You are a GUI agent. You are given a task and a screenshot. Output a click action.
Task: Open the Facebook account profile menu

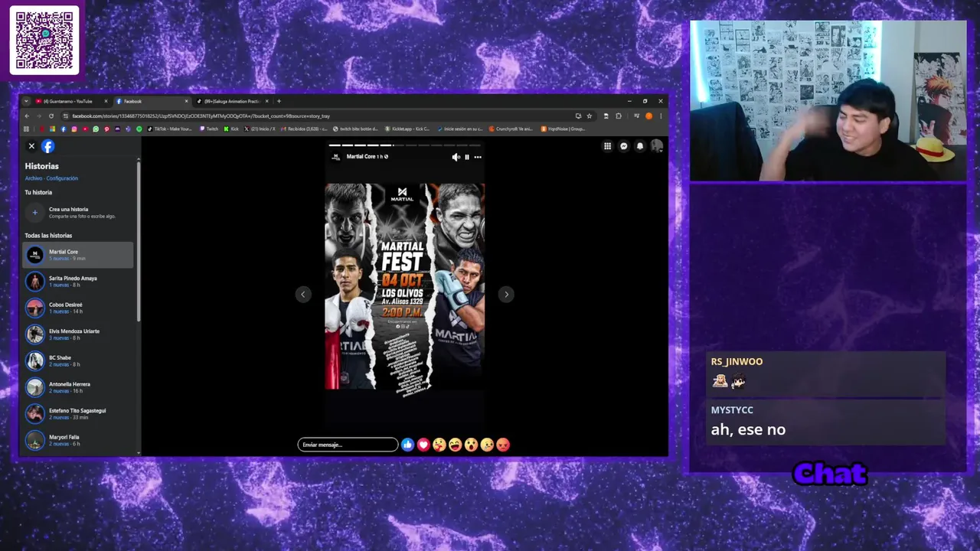[656, 146]
